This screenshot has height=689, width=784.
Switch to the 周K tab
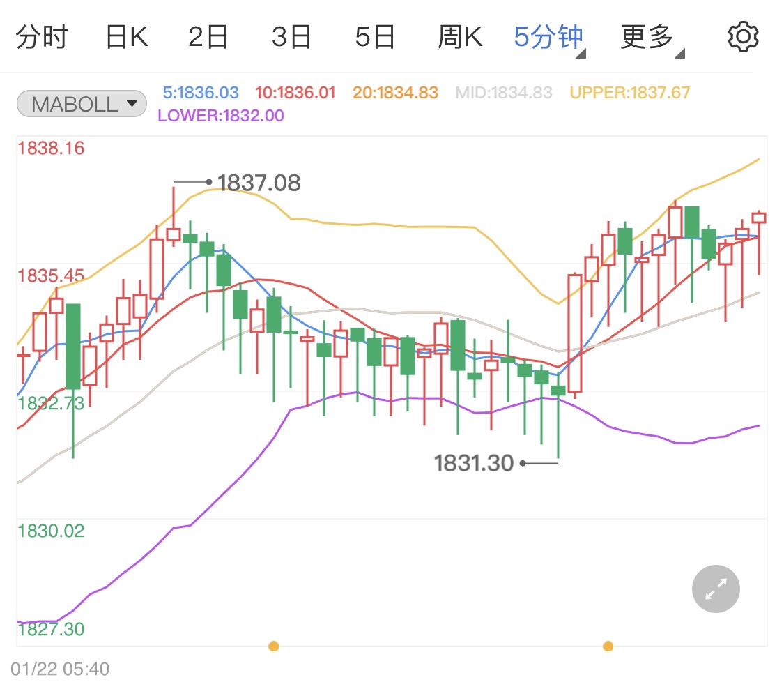[x=461, y=37]
